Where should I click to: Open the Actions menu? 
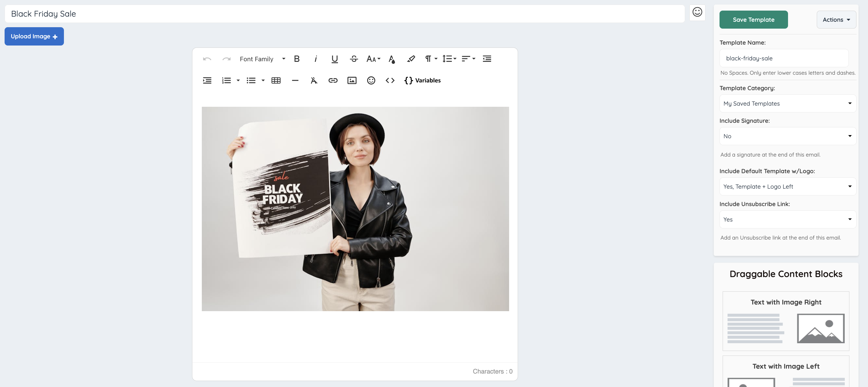click(x=836, y=19)
